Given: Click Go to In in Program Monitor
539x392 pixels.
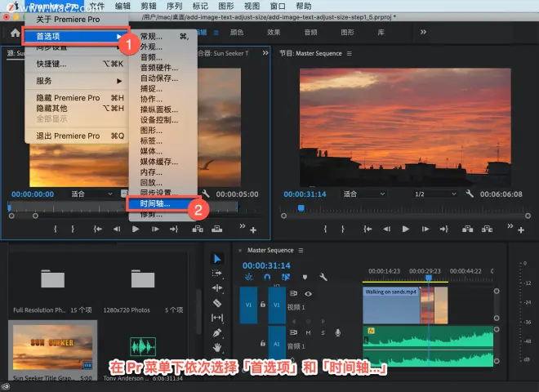Looking at the screenshot, I should coord(367,229).
